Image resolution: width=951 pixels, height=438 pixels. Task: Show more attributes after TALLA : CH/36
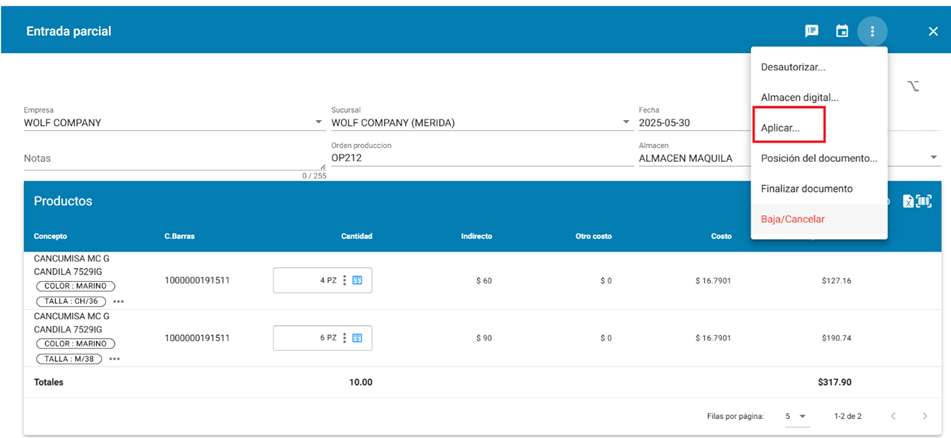pyautogui.click(x=118, y=302)
